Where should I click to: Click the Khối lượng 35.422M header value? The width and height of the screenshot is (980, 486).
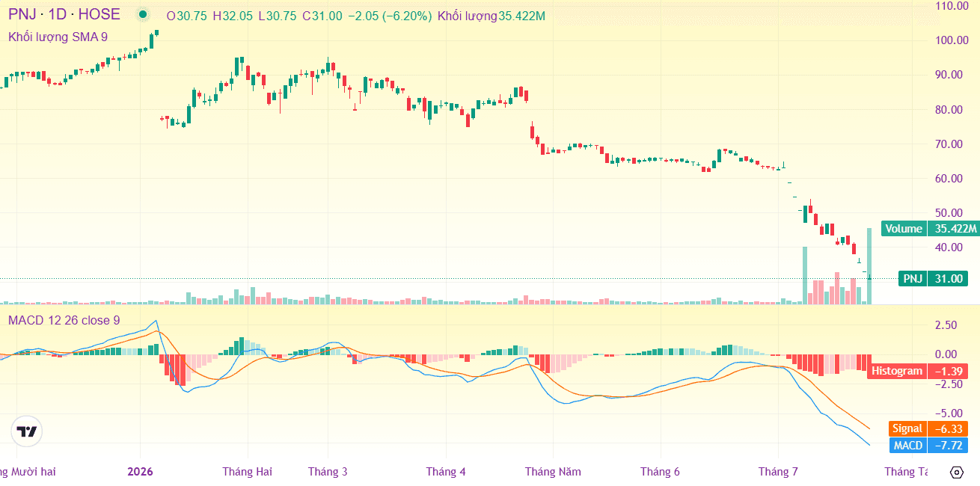pyautogui.click(x=491, y=16)
